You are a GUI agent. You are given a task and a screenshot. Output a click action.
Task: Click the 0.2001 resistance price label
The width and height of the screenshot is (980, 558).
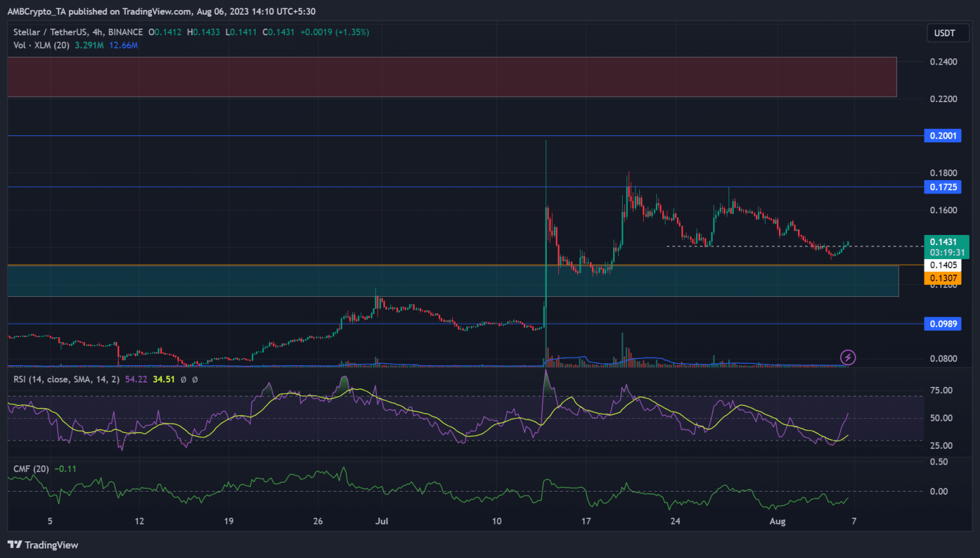click(942, 135)
